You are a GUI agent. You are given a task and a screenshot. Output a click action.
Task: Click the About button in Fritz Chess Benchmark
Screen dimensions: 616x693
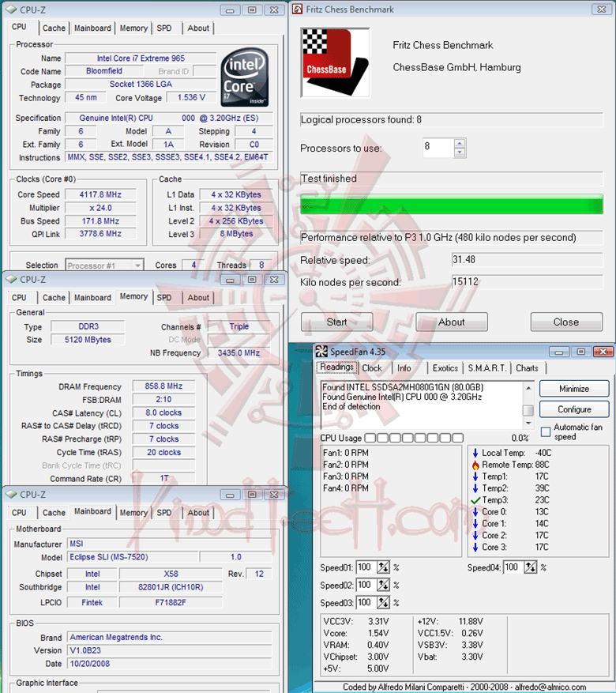tap(451, 322)
